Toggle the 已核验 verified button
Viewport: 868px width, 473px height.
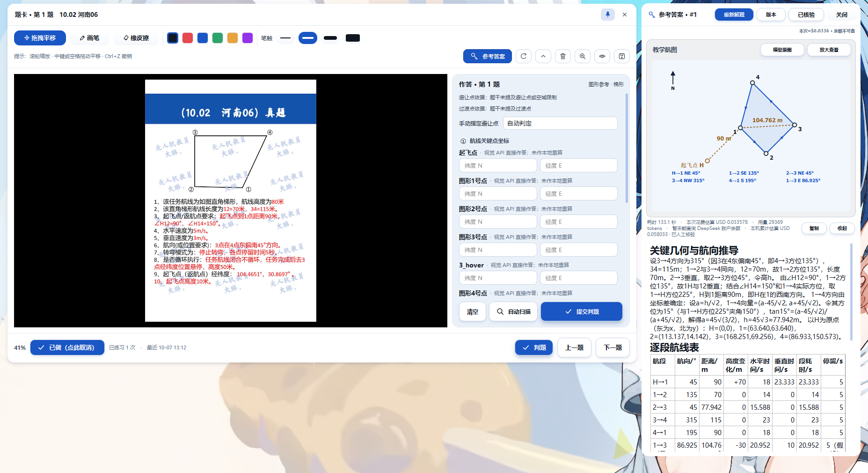point(806,15)
